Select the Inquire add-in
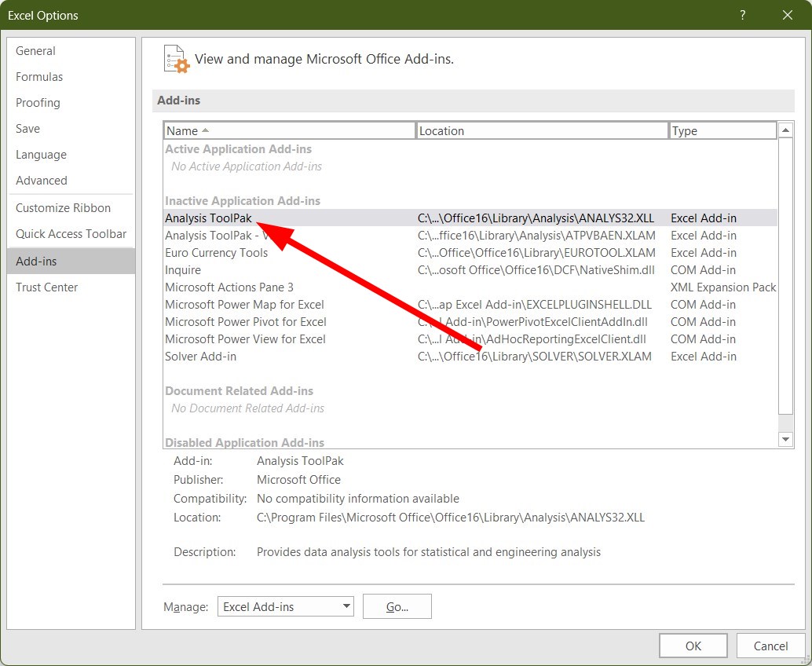This screenshot has height=666, width=812. point(470,270)
